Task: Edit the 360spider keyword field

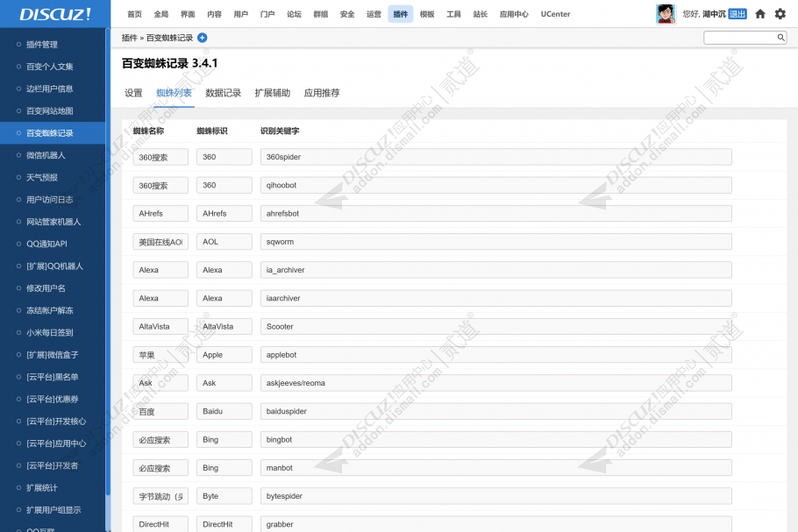Action: click(x=495, y=157)
